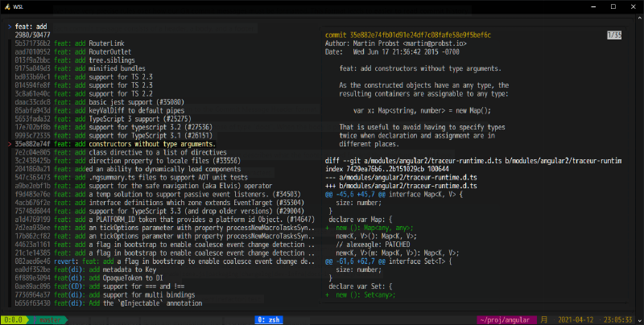644x325 pixels.
Task: Maximize the WSL terminal window
Action: [x=613, y=6]
